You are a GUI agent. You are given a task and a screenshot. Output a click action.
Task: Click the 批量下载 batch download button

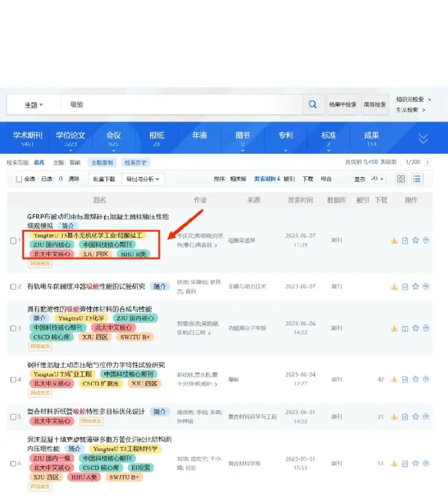104,179
